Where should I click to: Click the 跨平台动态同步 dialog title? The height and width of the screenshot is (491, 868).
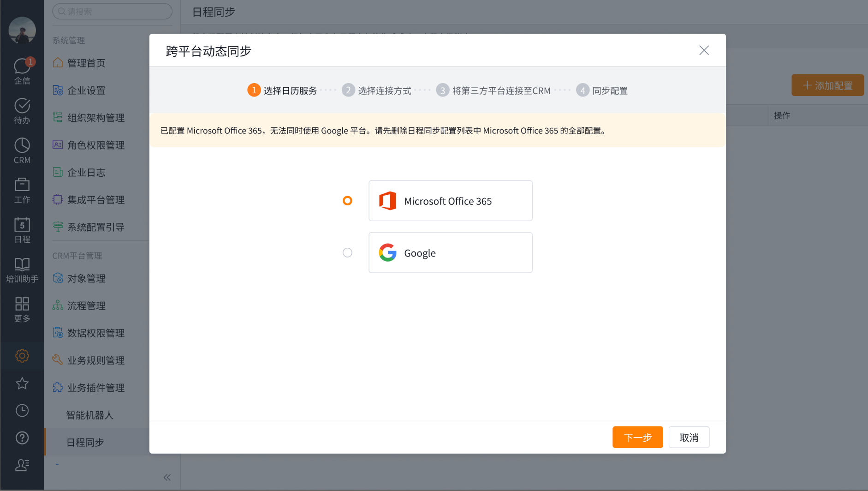[208, 51]
